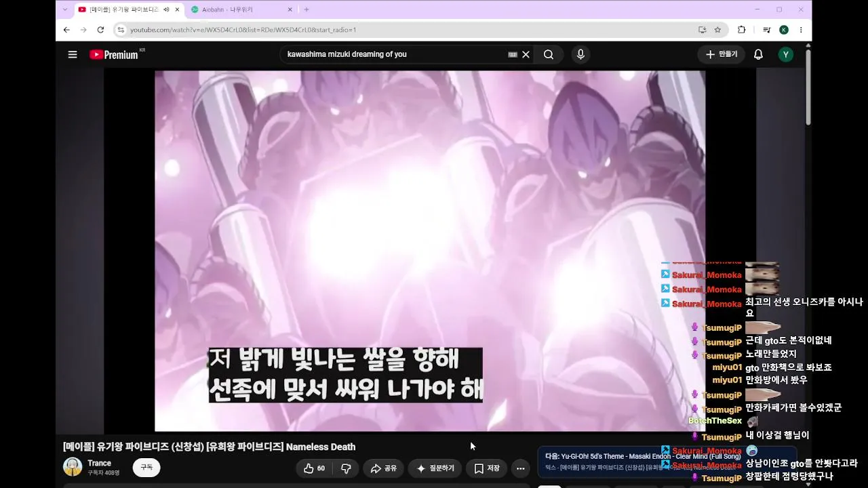Start voice search with the microphone
868x488 pixels.
tap(580, 55)
